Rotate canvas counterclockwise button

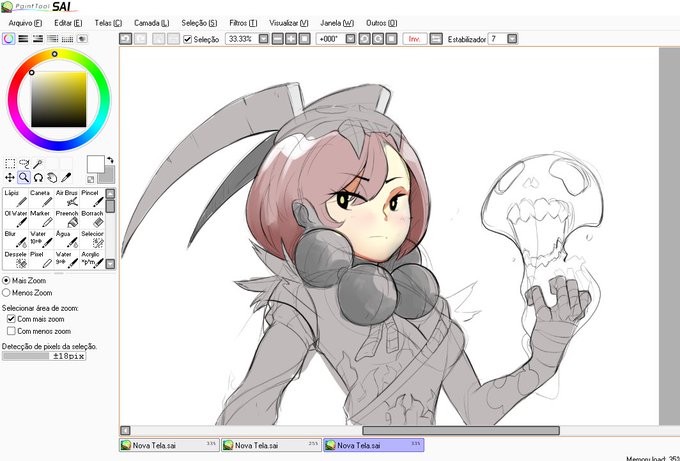(364, 39)
